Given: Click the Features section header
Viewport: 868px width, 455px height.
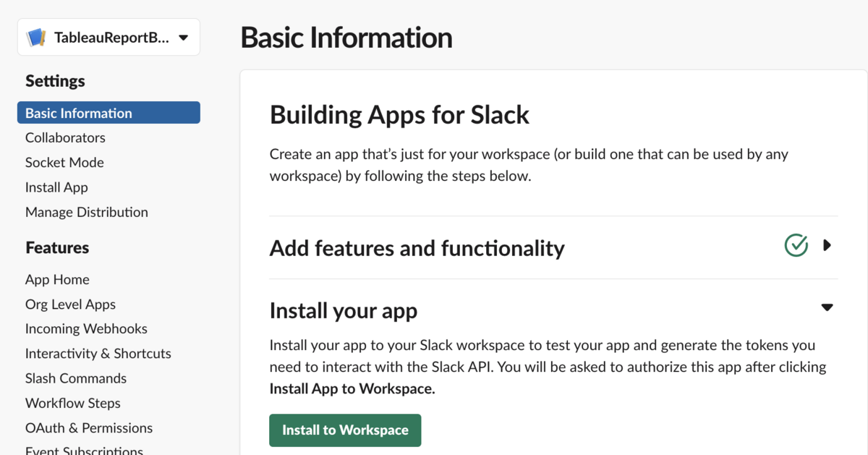Looking at the screenshot, I should (x=57, y=247).
